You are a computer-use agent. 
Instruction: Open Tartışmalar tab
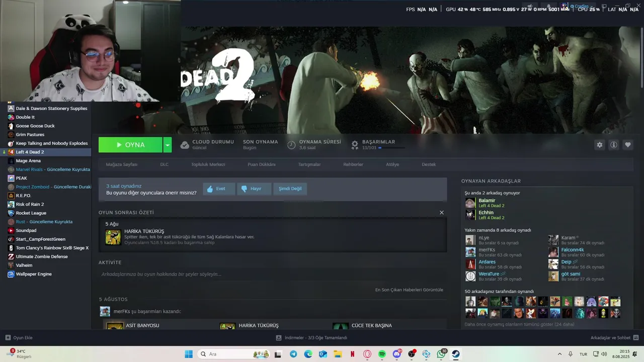click(309, 164)
